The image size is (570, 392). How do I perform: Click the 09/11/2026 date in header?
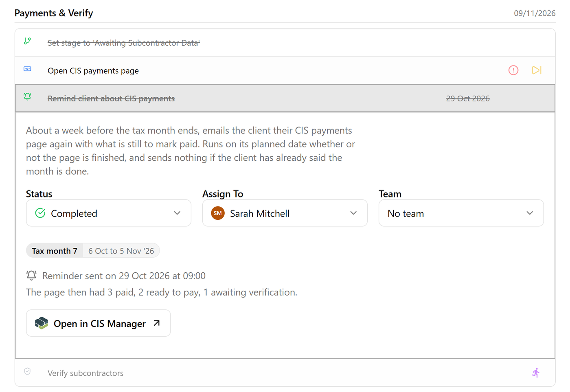click(535, 13)
